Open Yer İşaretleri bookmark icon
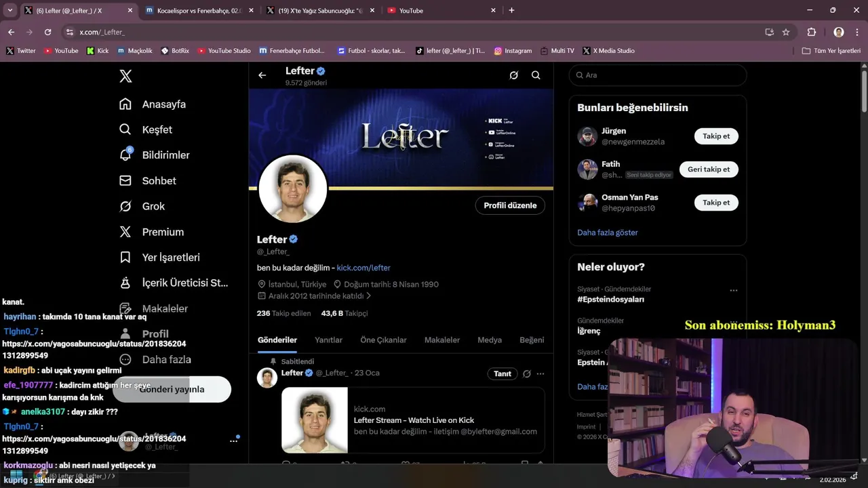This screenshot has height=488, width=868. [x=125, y=258]
